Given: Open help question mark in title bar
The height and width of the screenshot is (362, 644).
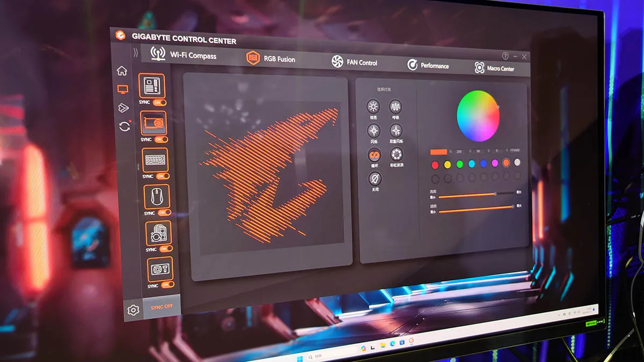Looking at the screenshot, I should tap(505, 56).
